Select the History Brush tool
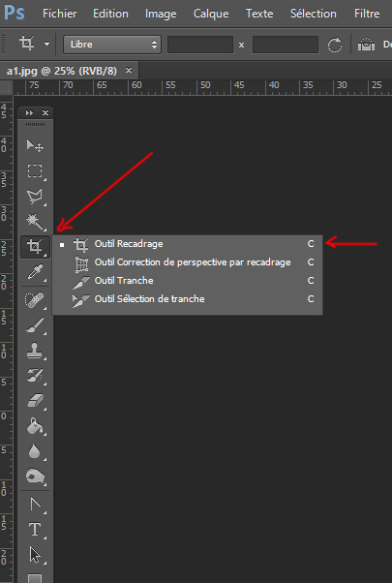The height and width of the screenshot is (583, 392). [35, 376]
